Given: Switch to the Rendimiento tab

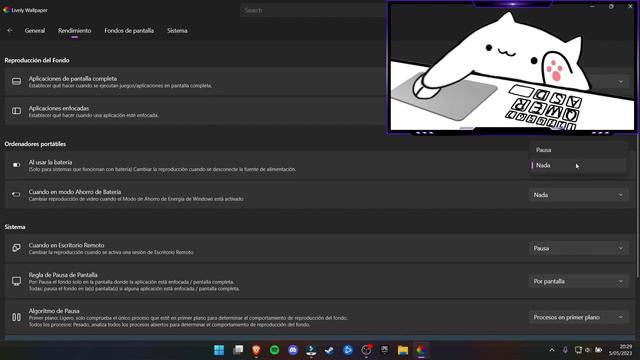Looking at the screenshot, I should 75,31.
